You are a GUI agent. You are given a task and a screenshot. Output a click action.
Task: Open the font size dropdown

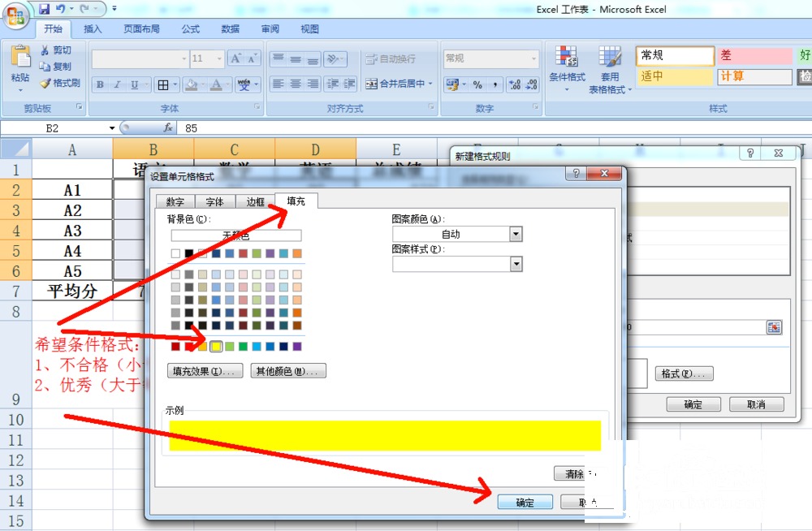[x=219, y=58]
